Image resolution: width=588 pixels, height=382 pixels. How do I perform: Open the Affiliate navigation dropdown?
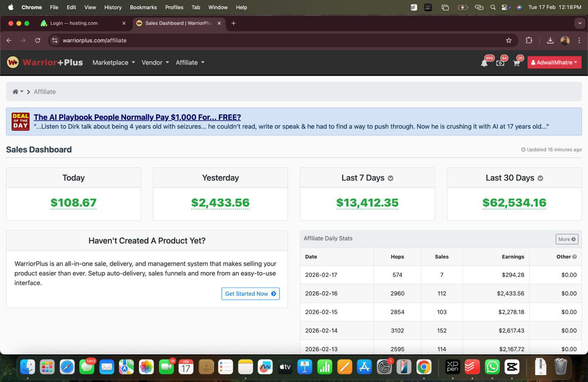click(190, 62)
